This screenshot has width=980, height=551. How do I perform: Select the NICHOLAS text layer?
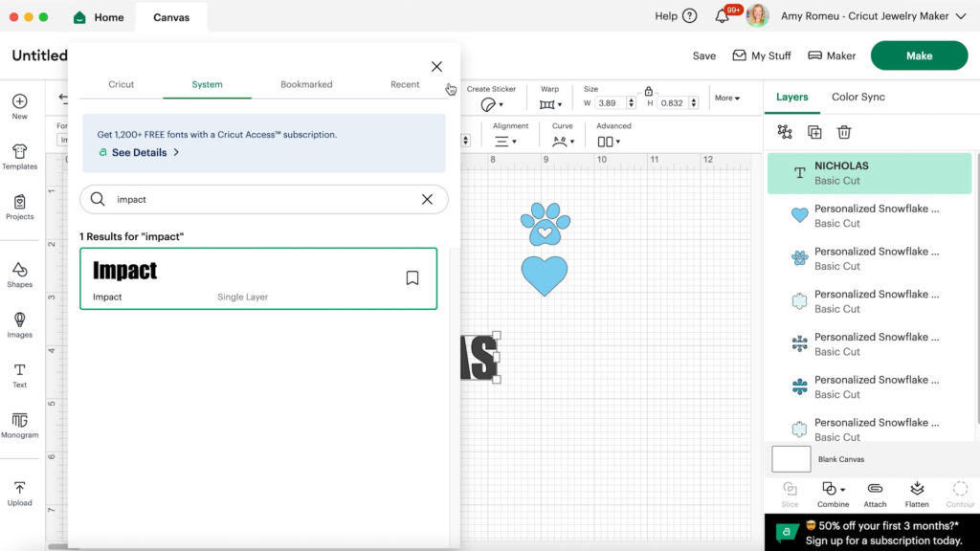point(869,173)
